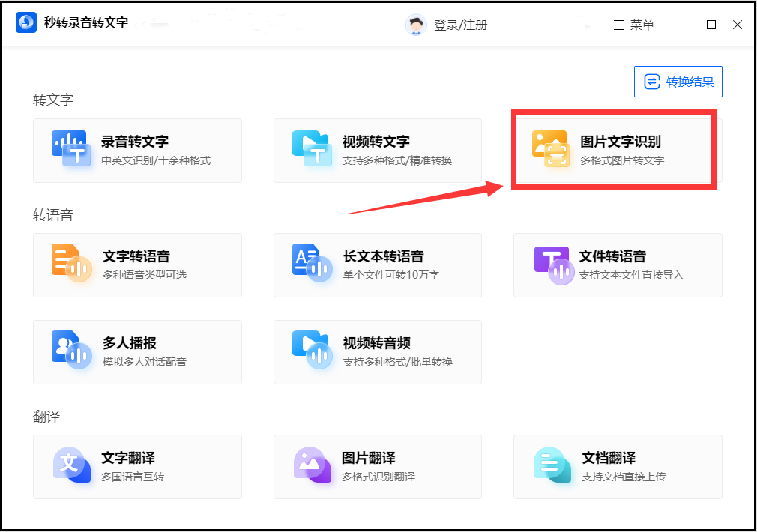Click the 长文本转语音 blue text icon
The image size is (757, 532).
pyautogui.click(x=312, y=264)
